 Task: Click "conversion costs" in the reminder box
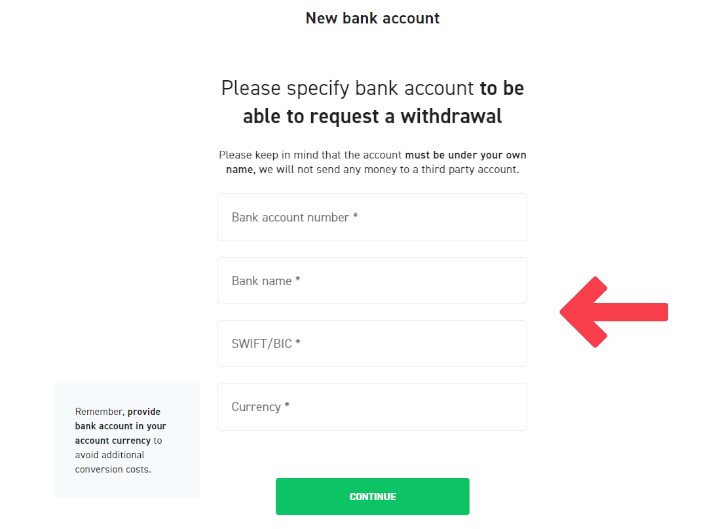click(113, 469)
